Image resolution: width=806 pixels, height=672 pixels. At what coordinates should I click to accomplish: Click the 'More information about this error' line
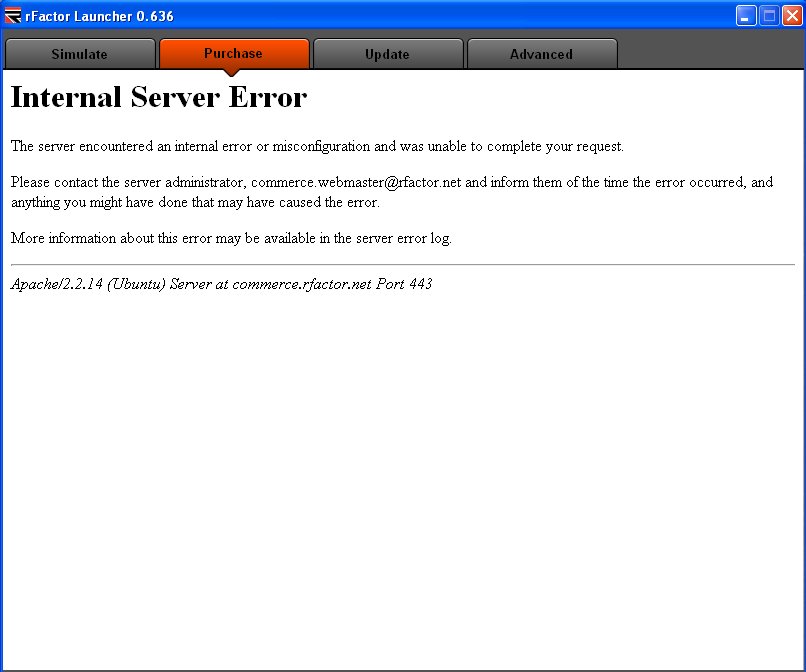point(231,238)
